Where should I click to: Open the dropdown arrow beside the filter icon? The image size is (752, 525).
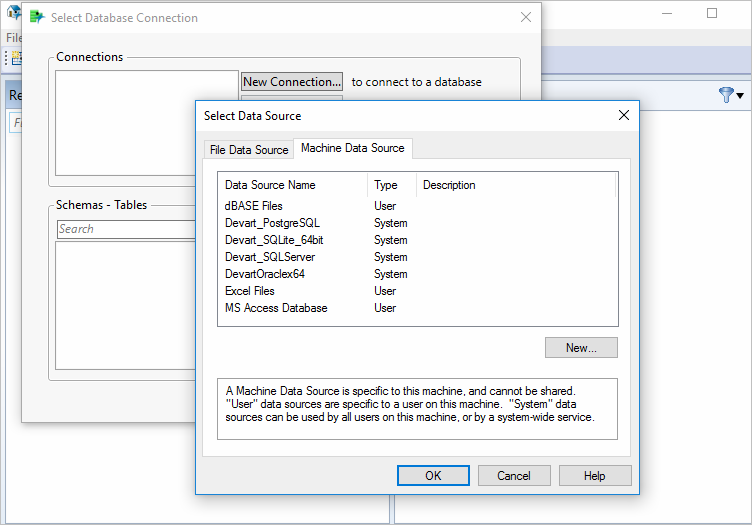pos(740,96)
